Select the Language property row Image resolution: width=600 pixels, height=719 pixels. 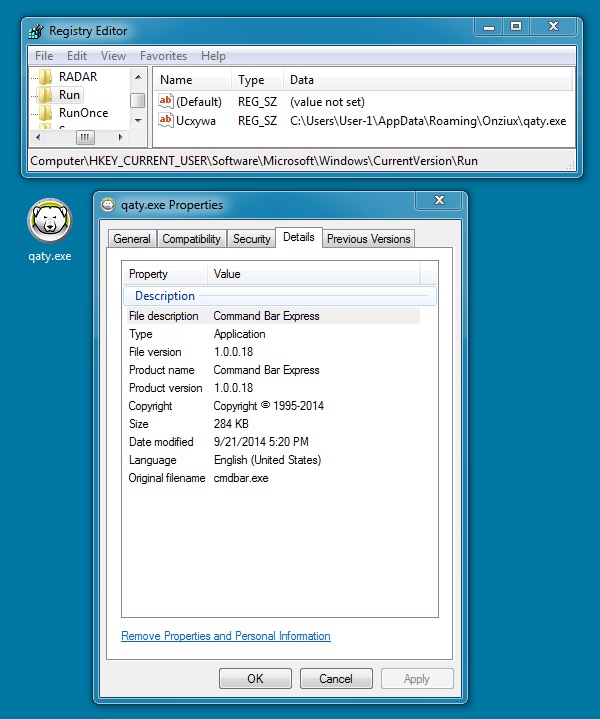pyautogui.click(x=273, y=460)
